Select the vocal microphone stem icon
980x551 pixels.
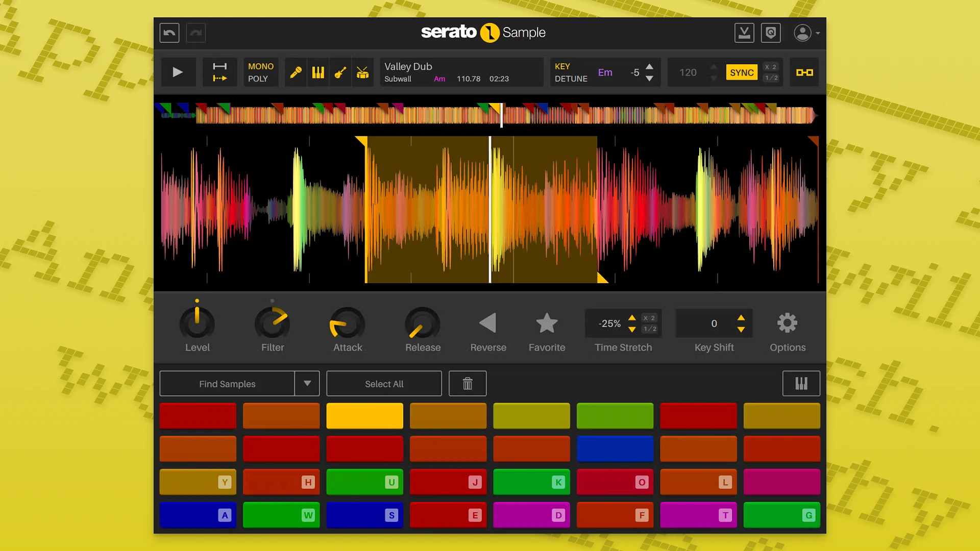[296, 72]
